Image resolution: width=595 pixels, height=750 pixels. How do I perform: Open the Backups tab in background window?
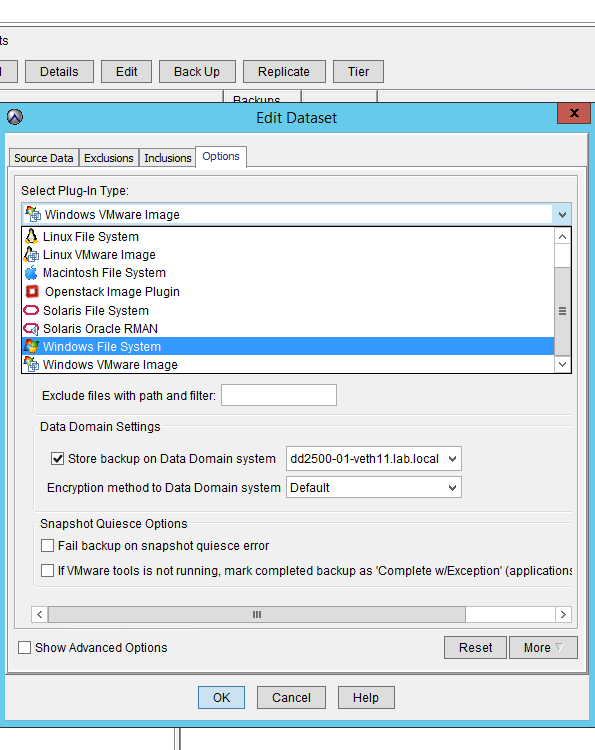click(262, 97)
